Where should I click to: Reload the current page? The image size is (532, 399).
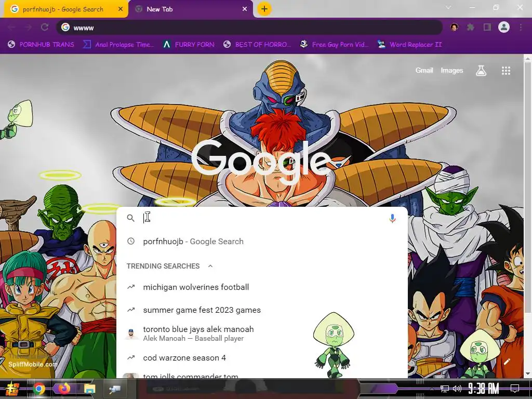45,27
